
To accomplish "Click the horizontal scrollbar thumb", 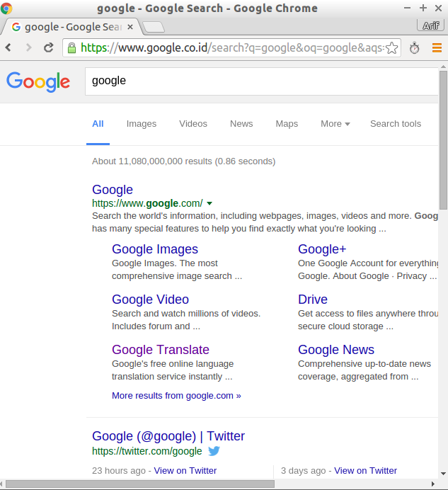I will pyautogui.click(x=140, y=484).
